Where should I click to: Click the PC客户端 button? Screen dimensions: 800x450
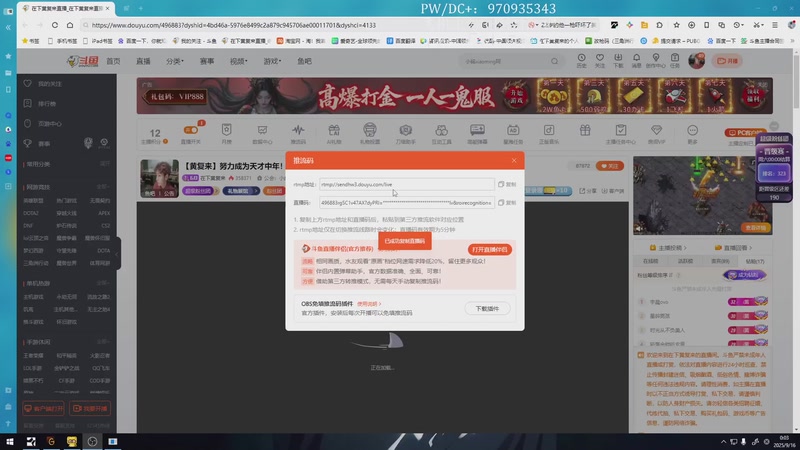(745, 133)
